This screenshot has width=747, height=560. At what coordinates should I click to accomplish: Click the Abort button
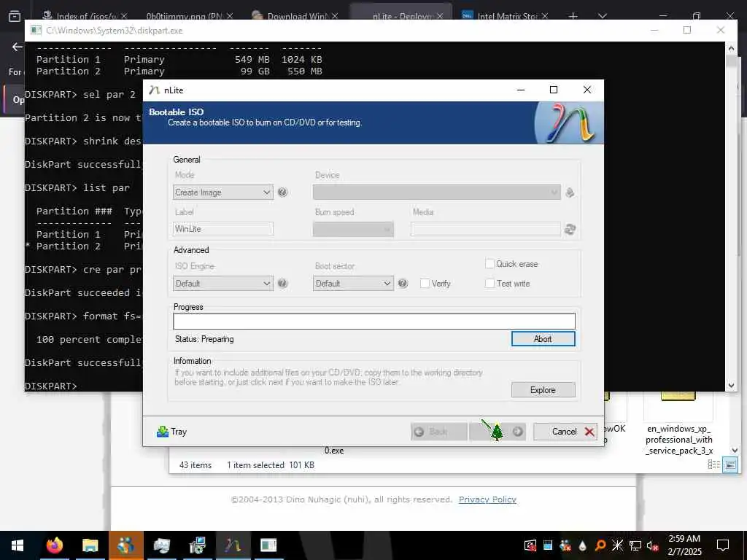[543, 339]
